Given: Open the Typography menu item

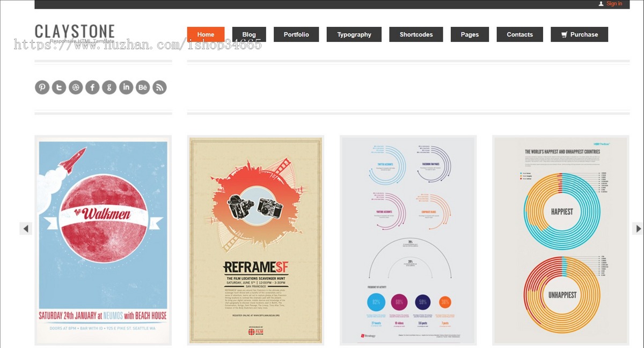Looking at the screenshot, I should pos(354,34).
